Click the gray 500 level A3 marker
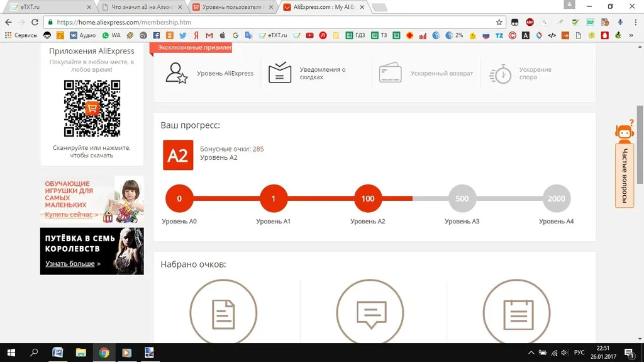 (x=462, y=199)
